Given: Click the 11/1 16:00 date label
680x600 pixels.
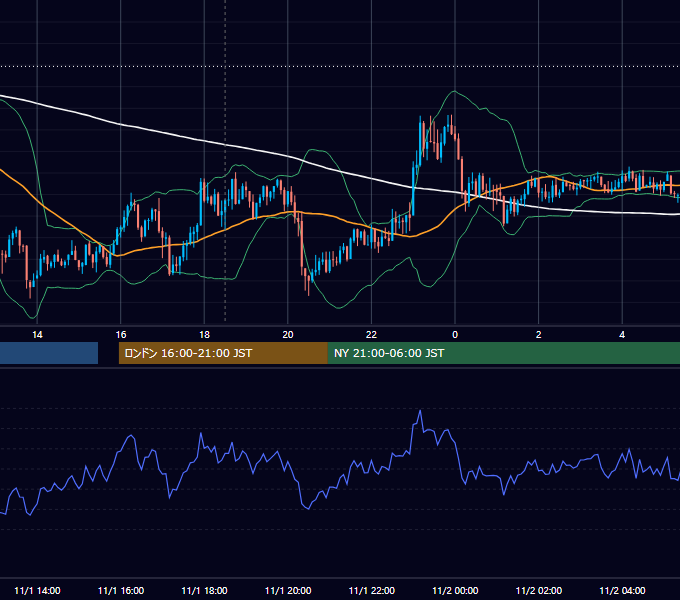Looking at the screenshot, I should pos(121,590).
